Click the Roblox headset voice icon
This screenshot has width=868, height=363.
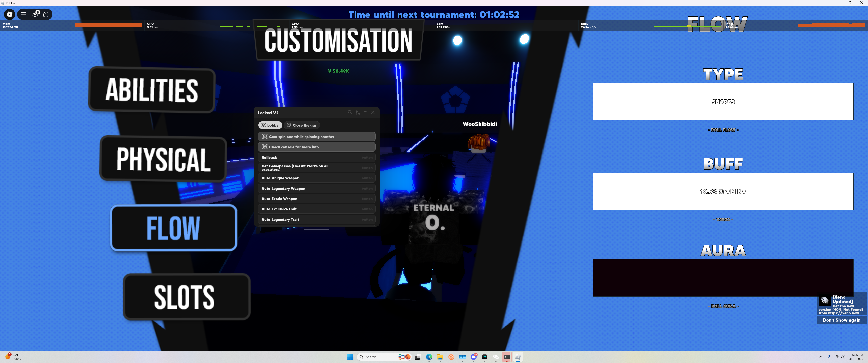[46, 14]
